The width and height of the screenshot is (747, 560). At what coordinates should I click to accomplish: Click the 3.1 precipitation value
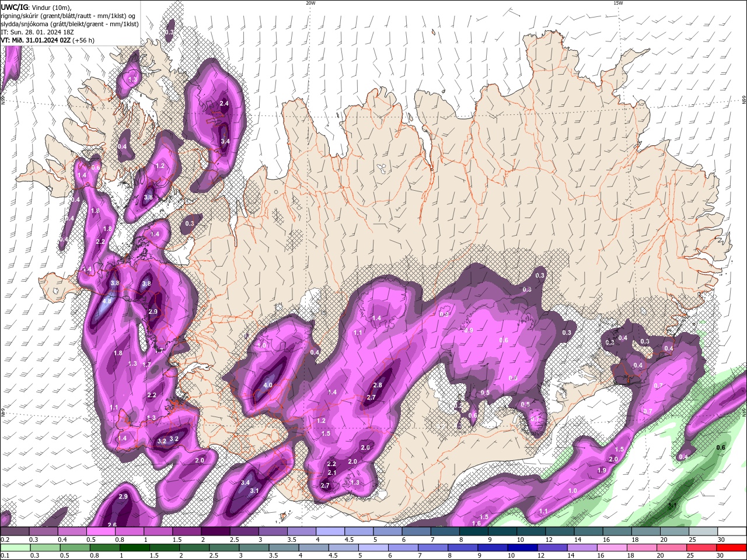[254, 491]
